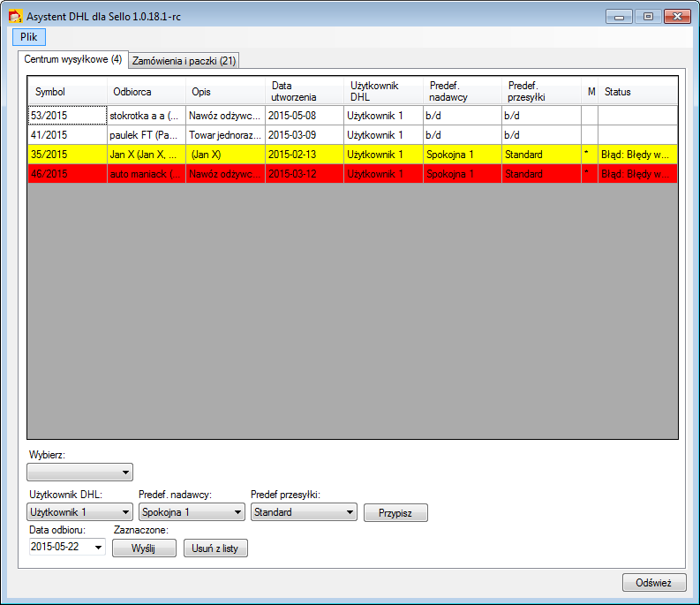
Task: Switch to Zamówienia i paczki (21) tab
Action: click(184, 61)
